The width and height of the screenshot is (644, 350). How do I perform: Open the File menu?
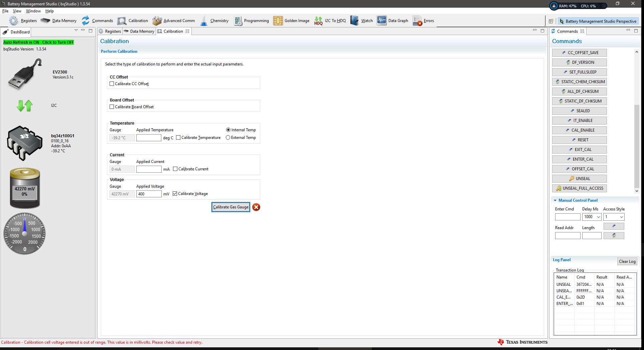5,11
